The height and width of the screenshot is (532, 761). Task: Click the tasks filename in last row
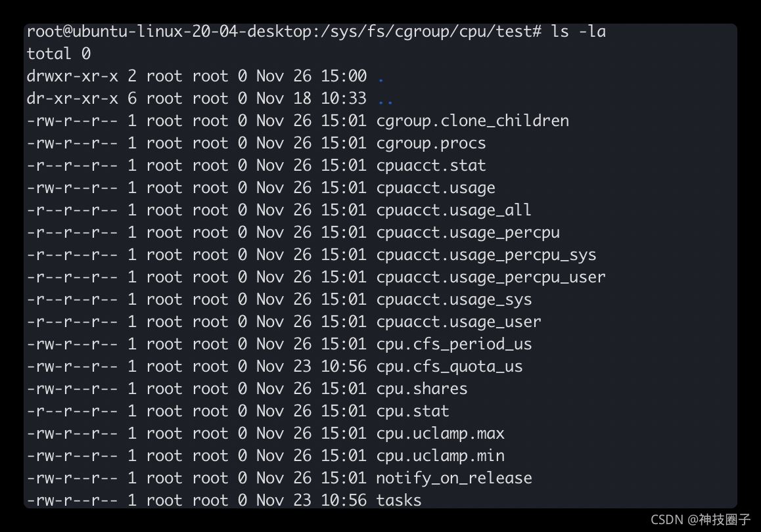pos(398,500)
